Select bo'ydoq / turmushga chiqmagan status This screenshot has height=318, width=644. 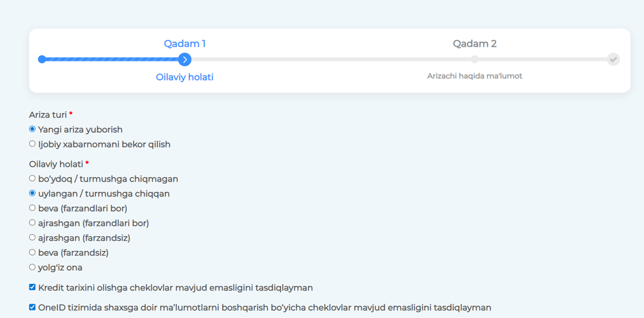coord(32,179)
